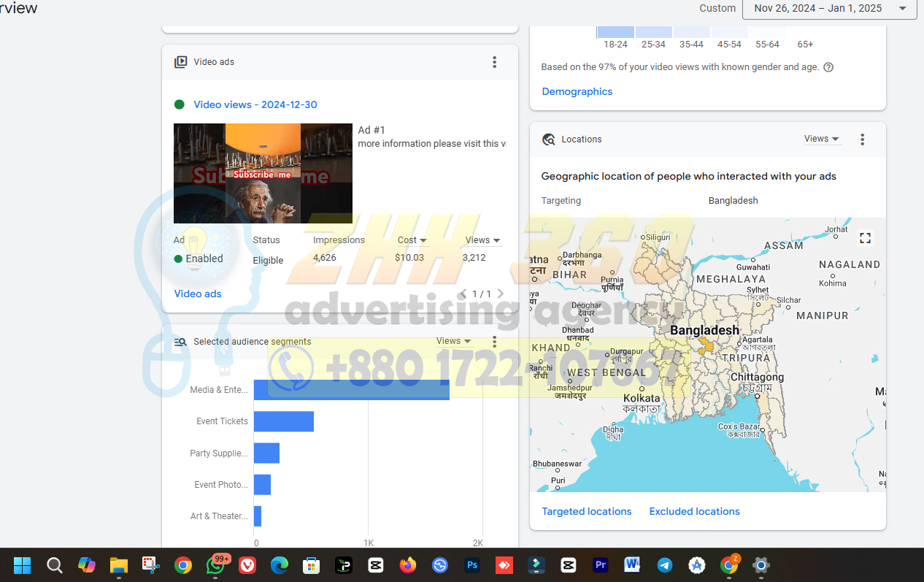Click the Media & Entertainment bar
The width and height of the screenshot is (924, 582).
coord(352,390)
